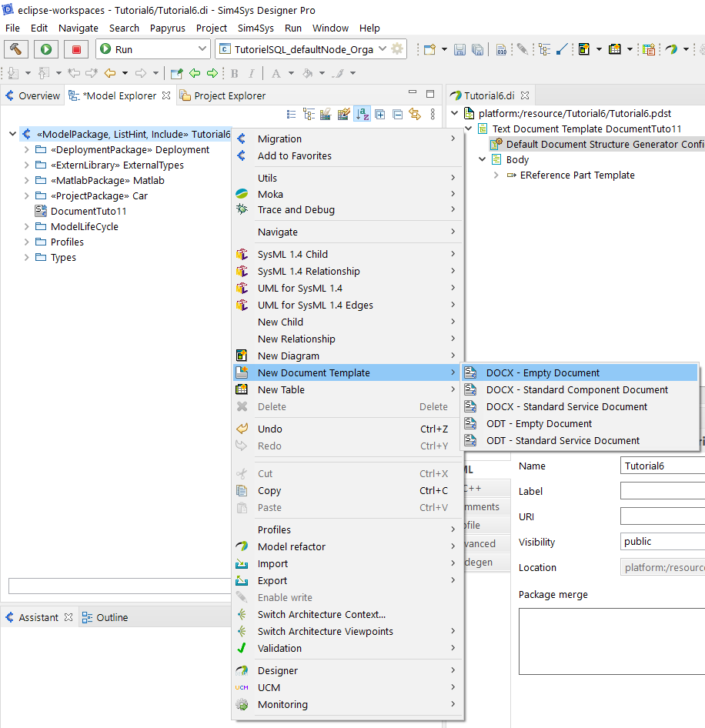
Task: Expand the EReference Part Template node
Action: click(x=496, y=175)
